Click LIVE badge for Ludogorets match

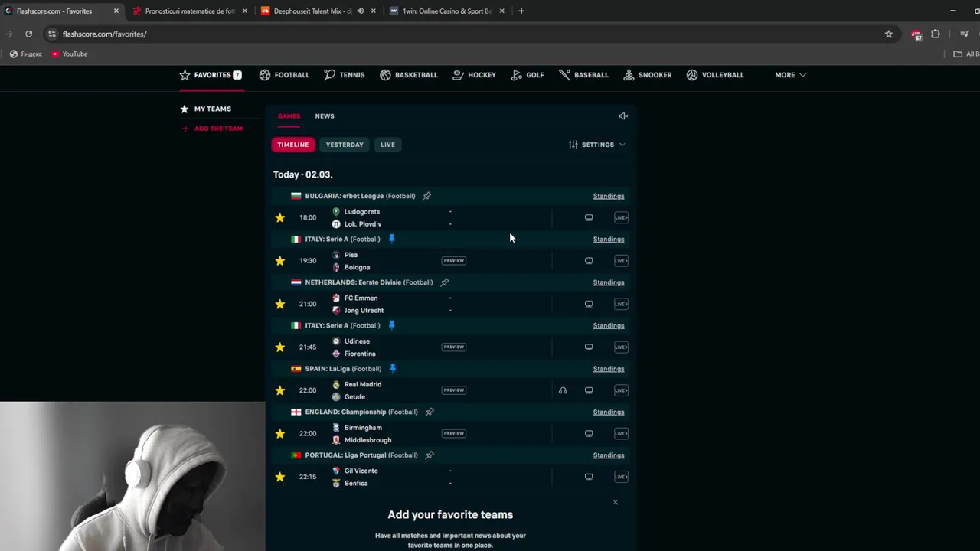coord(621,217)
